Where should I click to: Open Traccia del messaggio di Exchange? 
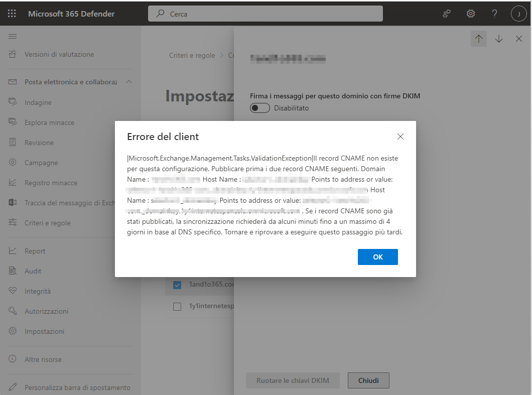coord(71,203)
